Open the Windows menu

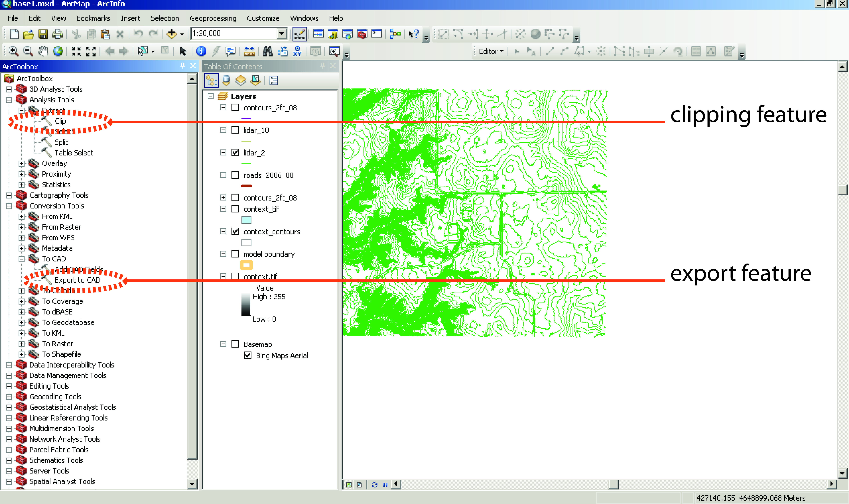(x=304, y=18)
